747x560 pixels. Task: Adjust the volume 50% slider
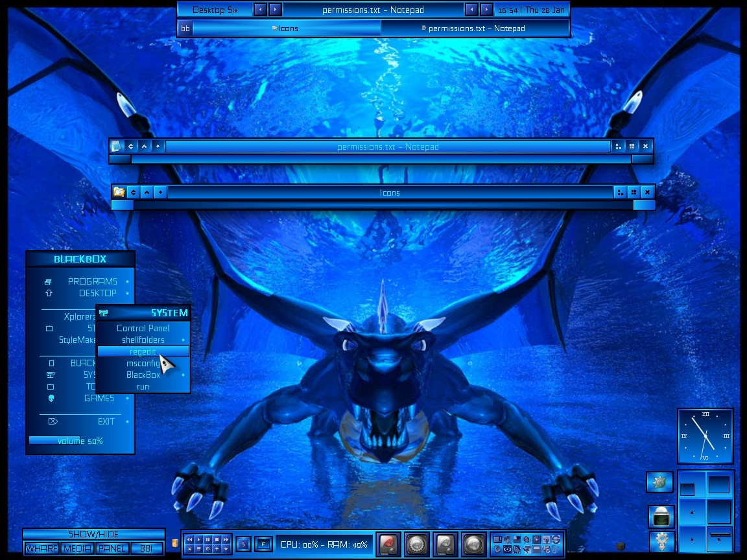click(80, 441)
